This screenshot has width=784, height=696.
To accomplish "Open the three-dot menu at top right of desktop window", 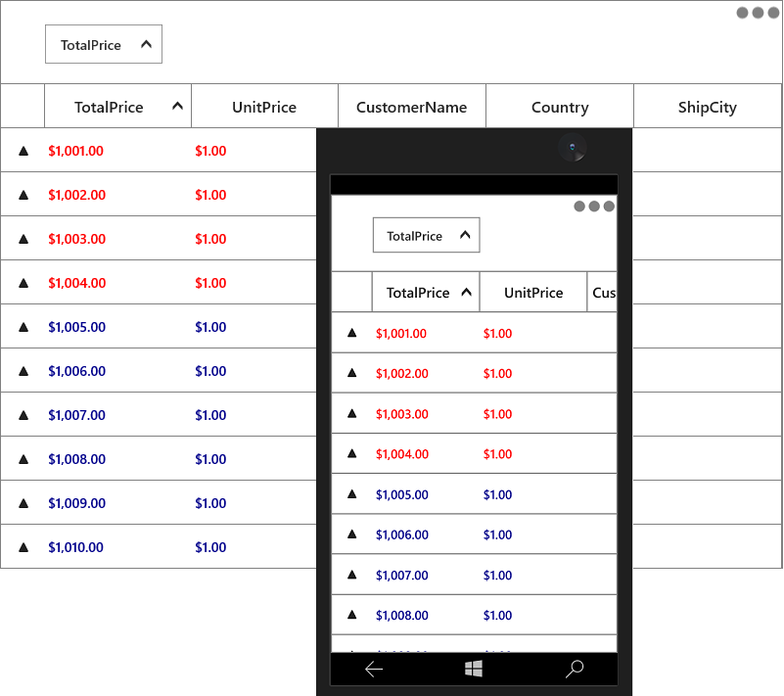I will pyautogui.click(x=758, y=13).
